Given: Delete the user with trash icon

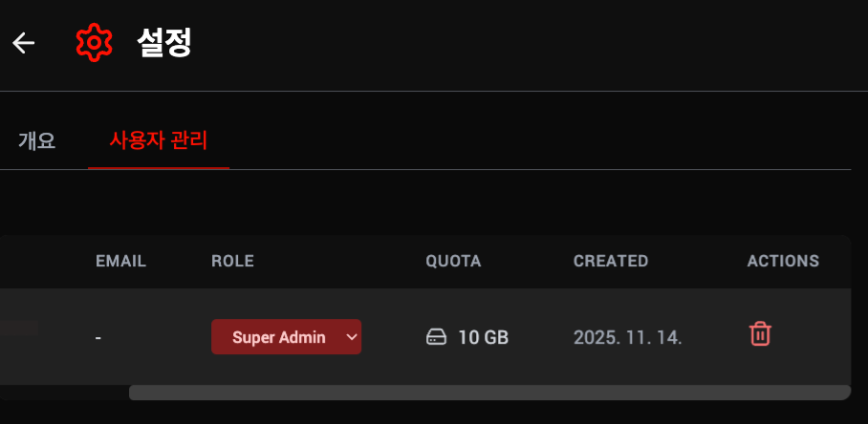Looking at the screenshot, I should (x=760, y=334).
